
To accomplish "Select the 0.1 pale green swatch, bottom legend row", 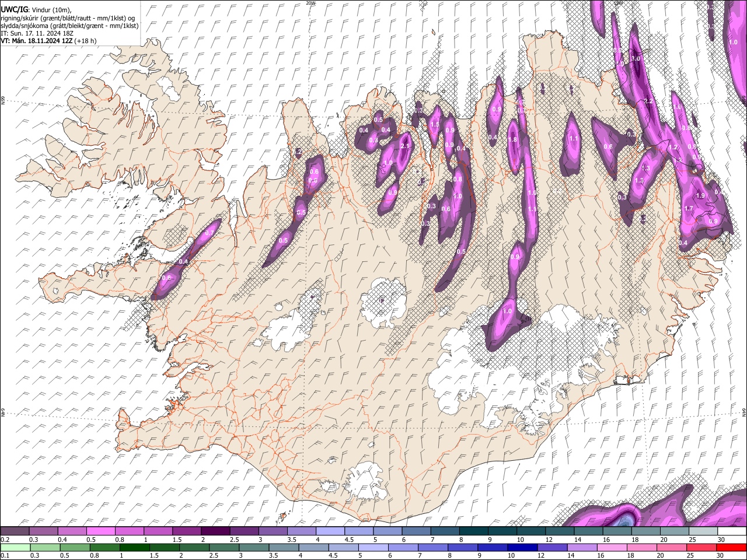I will [x=15, y=547].
